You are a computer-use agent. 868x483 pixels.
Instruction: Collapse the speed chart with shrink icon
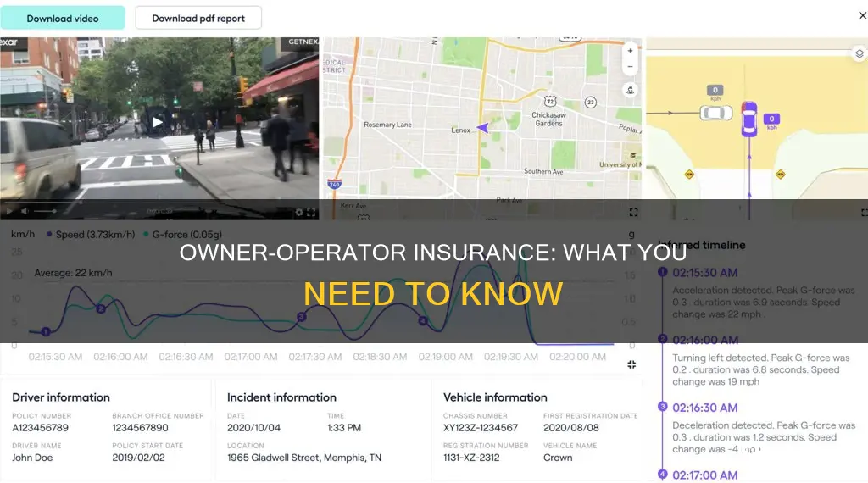click(x=632, y=364)
